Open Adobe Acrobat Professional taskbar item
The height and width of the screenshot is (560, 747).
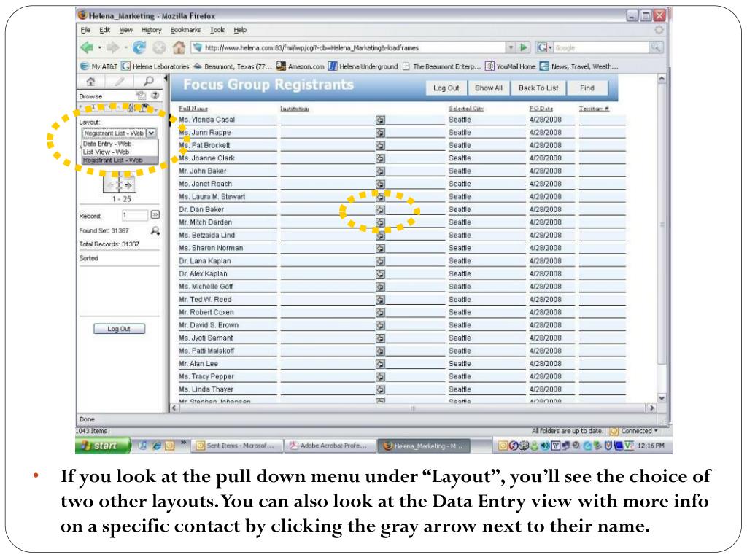pos(330,446)
